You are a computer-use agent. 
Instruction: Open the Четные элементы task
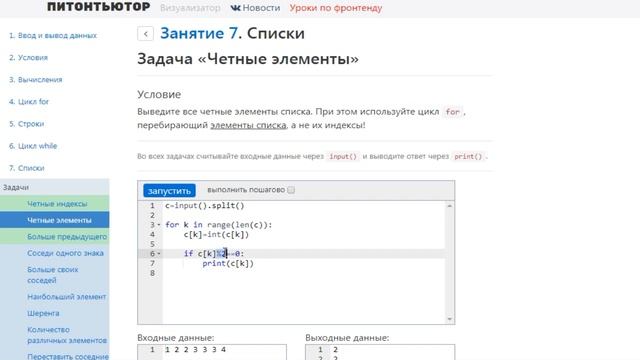tap(55, 220)
